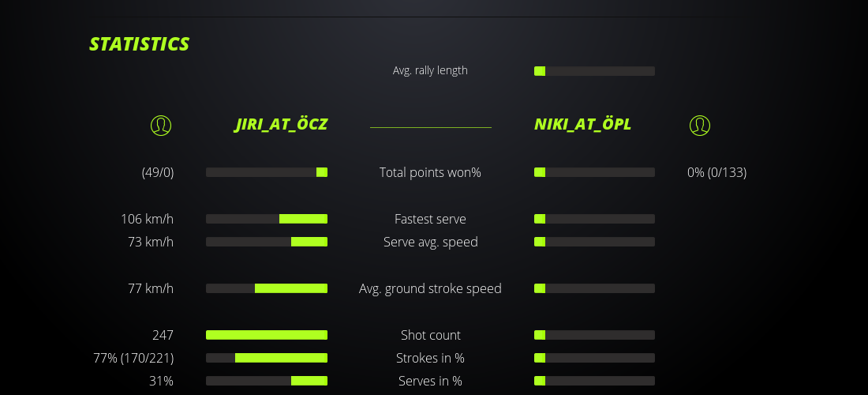Viewport: 868px width, 395px height.
Task: Click the Shot count label
Action: pos(430,335)
